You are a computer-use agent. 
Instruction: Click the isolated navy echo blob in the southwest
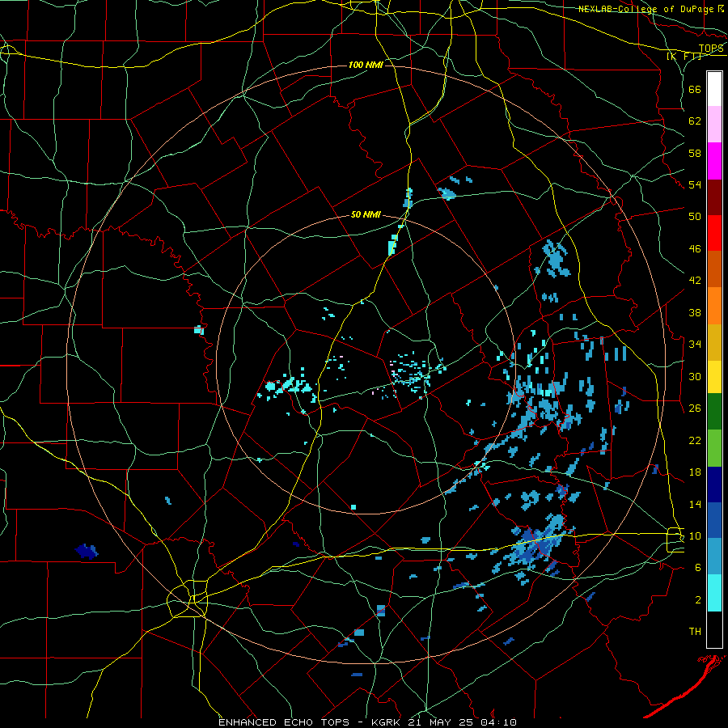point(87,551)
